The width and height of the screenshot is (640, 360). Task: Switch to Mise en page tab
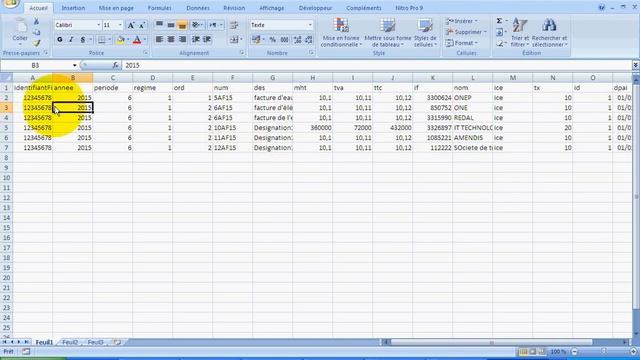tap(116, 8)
